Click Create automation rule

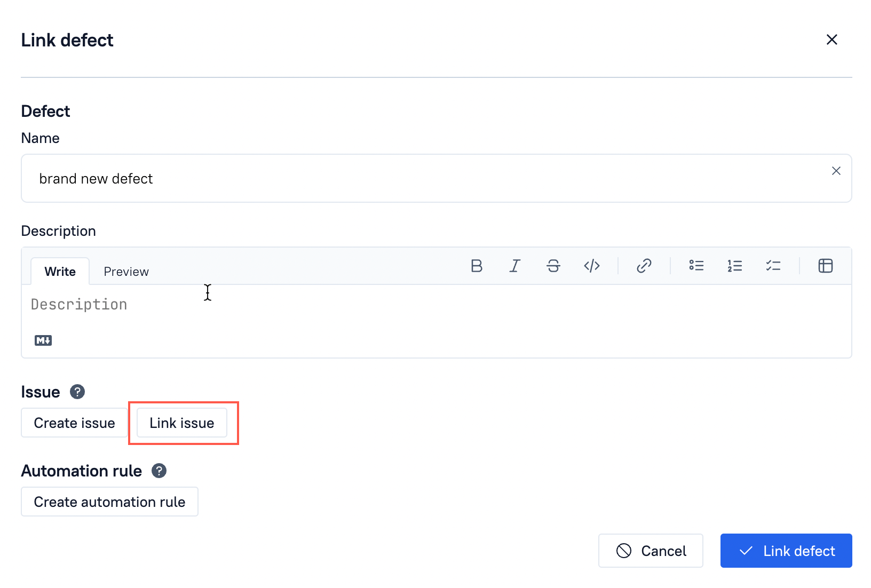pos(109,502)
